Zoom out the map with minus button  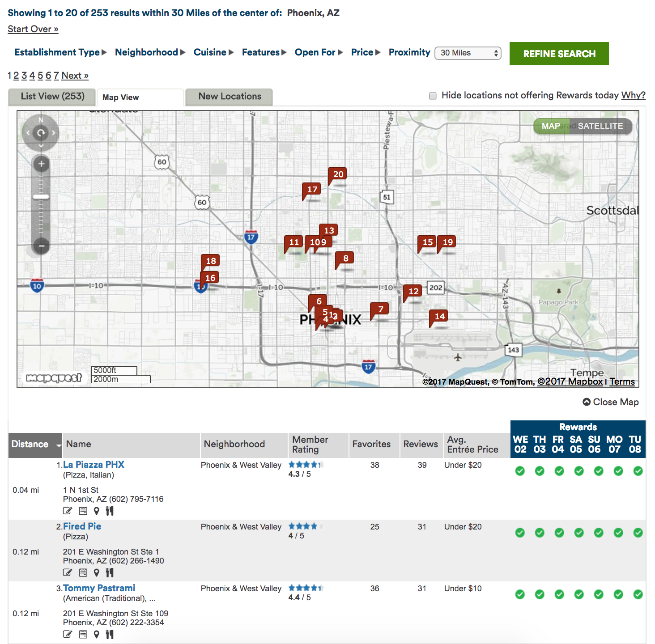click(41, 246)
